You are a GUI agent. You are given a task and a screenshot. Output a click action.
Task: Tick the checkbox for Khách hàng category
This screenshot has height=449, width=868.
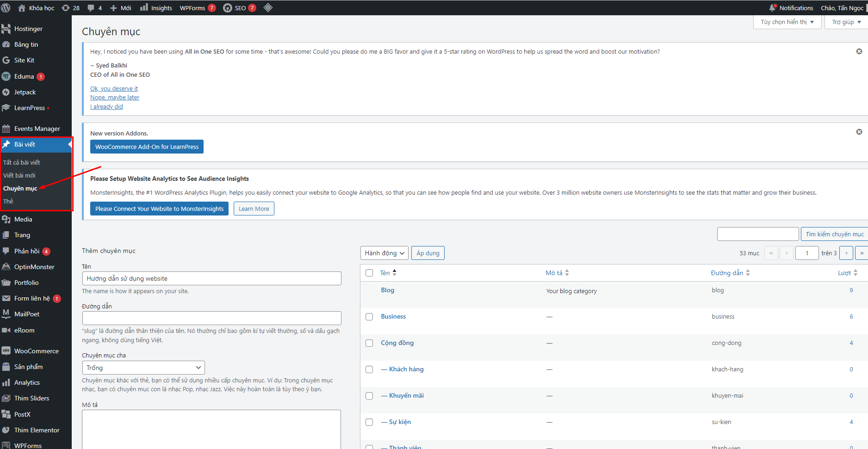369,369
